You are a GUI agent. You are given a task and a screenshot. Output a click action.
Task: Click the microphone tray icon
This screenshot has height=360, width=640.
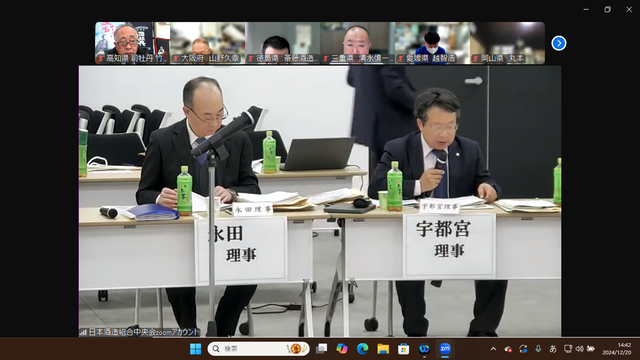pyautogui.click(x=538, y=349)
